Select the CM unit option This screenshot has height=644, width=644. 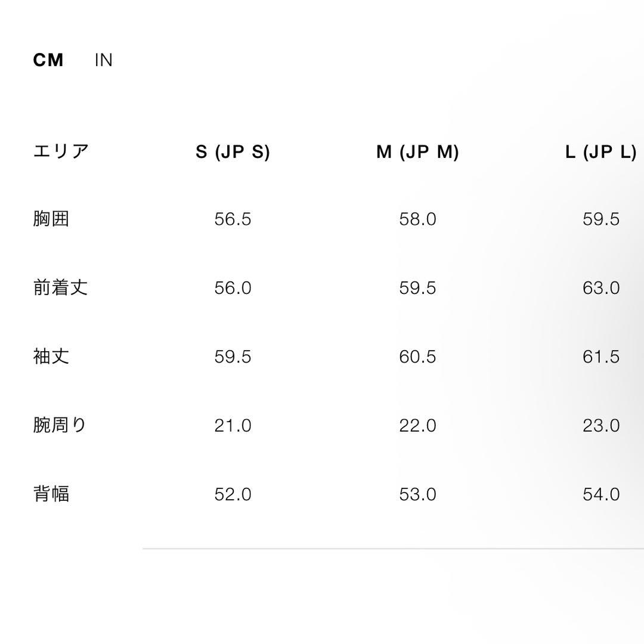point(48,60)
